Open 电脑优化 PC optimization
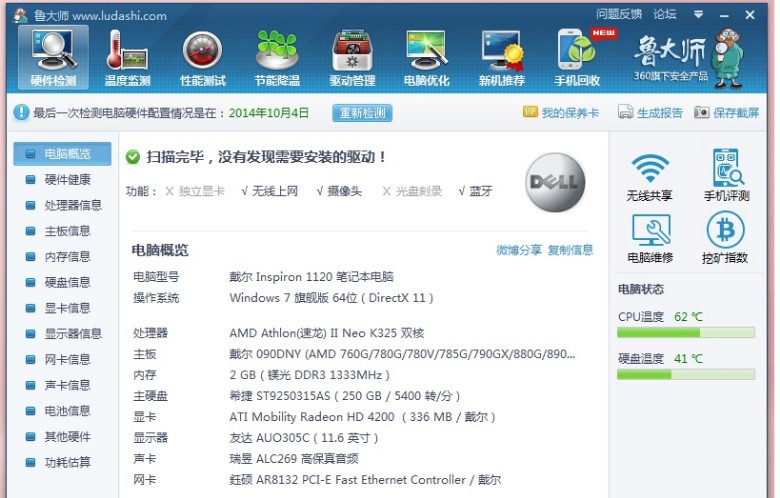Image resolution: width=780 pixels, height=498 pixels. coord(427,58)
